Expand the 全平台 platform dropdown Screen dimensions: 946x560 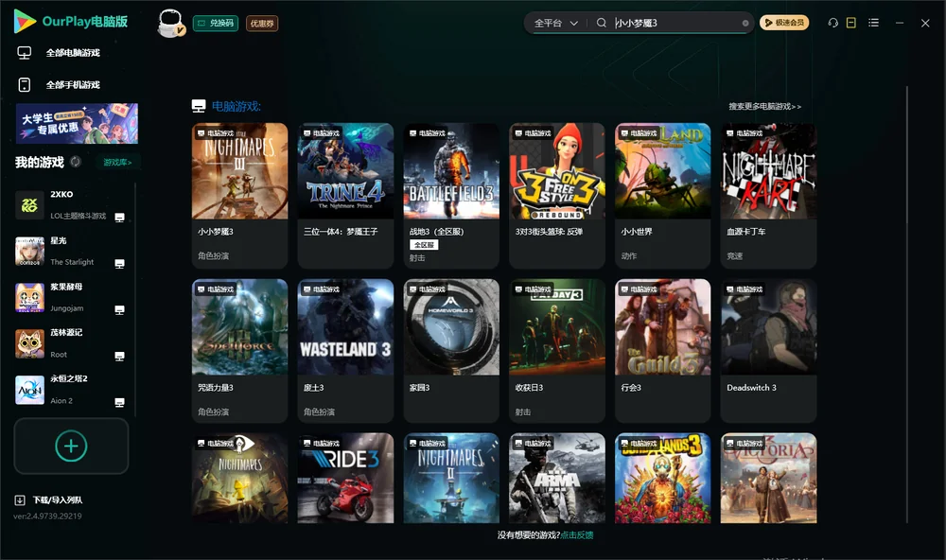tap(555, 23)
